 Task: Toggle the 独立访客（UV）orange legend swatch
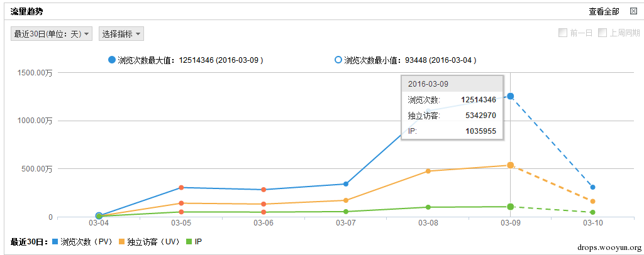point(122,242)
